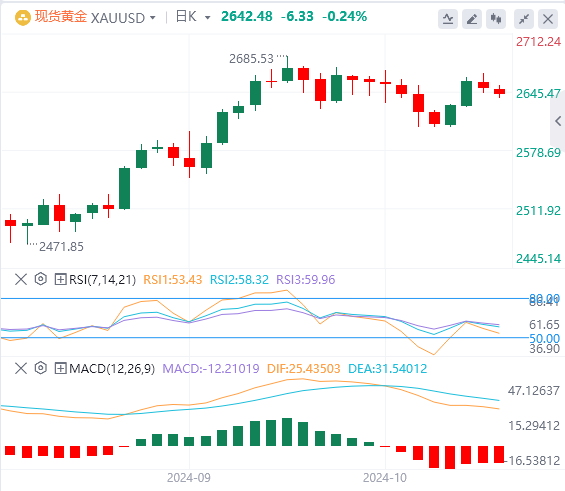
Task: Remove the RSI indicator panel
Action: pyautogui.click(x=21, y=279)
